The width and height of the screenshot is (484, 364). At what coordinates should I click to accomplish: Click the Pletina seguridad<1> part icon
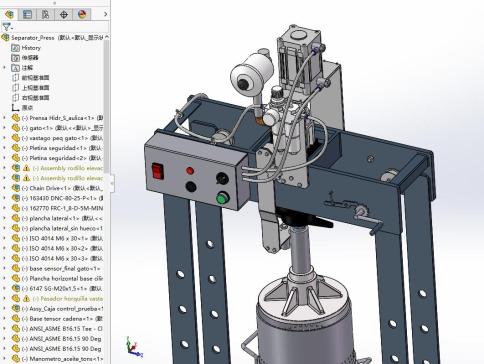pos(16,148)
